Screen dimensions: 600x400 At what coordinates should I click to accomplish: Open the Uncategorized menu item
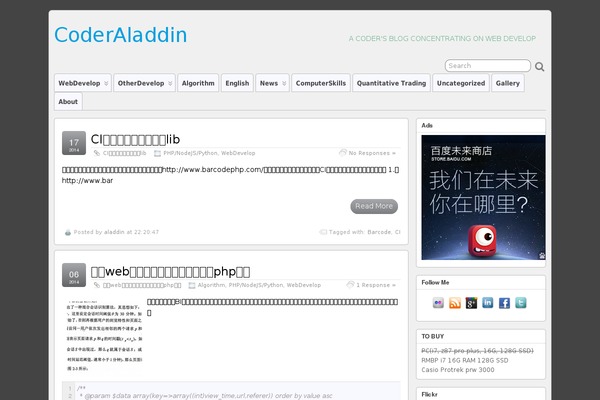[x=461, y=83]
